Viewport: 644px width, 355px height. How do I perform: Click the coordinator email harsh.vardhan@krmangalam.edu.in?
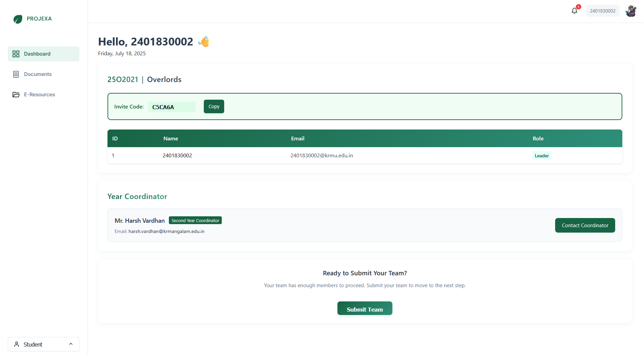[166, 231]
